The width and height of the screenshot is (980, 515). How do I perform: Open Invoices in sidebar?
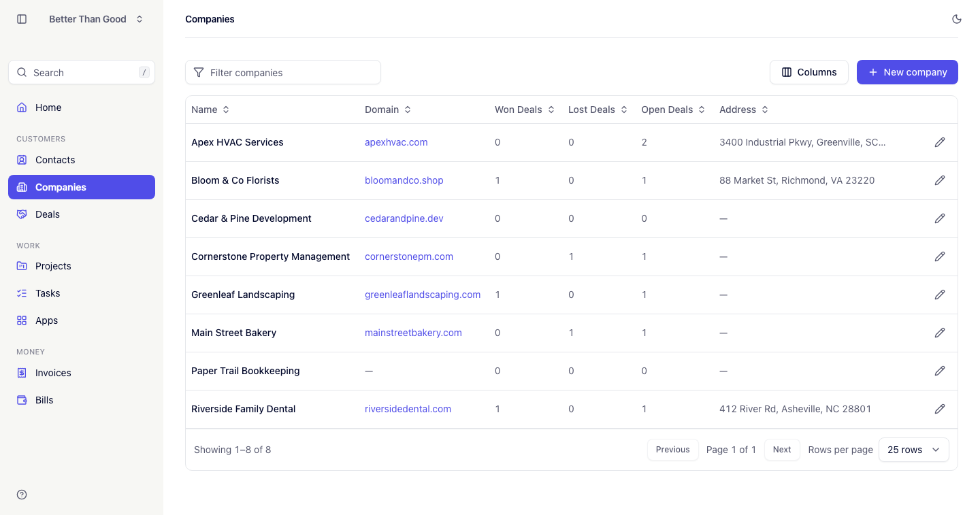(82, 373)
